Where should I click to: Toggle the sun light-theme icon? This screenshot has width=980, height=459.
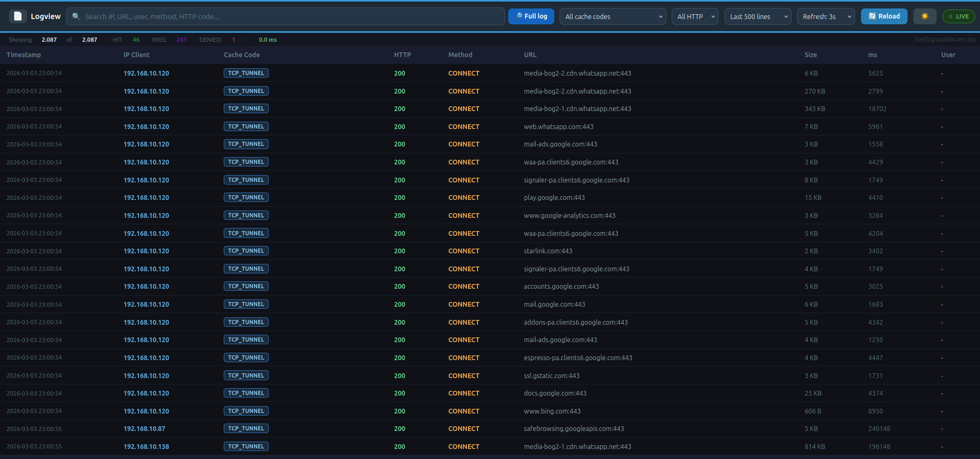[x=924, y=16]
